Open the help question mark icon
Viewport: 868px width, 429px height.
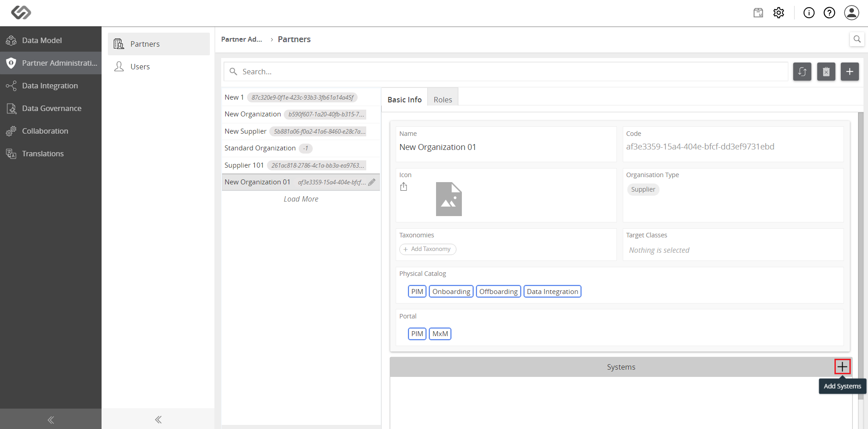tap(829, 13)
